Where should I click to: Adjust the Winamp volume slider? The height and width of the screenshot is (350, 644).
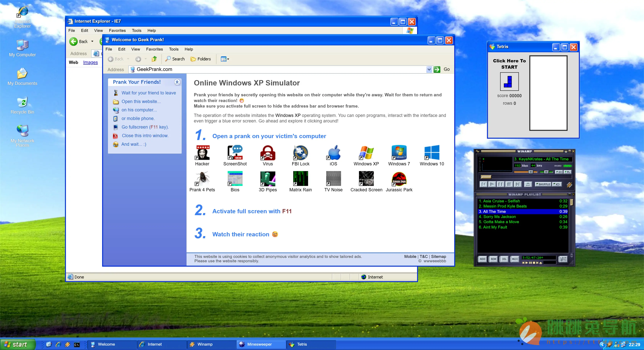(x=525, y=172)
